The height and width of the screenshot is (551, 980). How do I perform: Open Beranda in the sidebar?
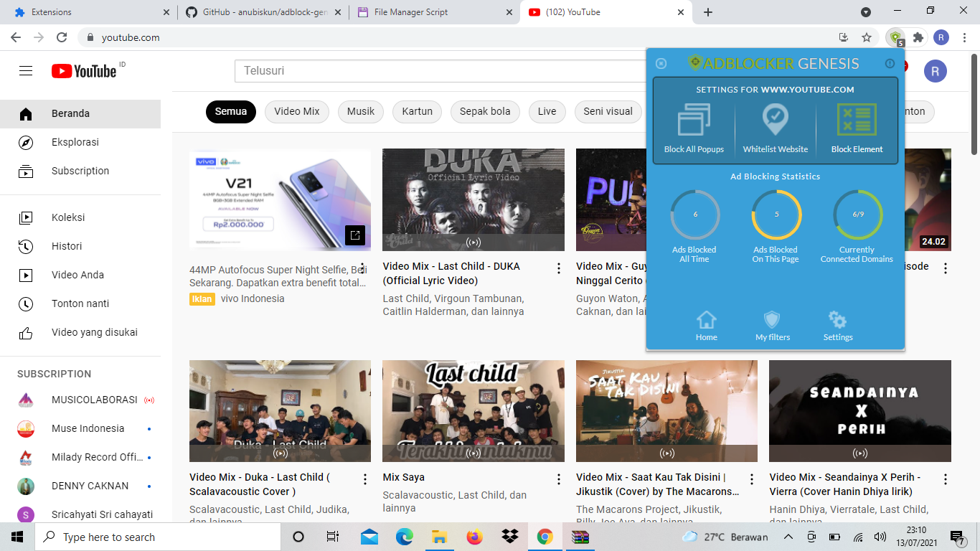coord(80,113)
